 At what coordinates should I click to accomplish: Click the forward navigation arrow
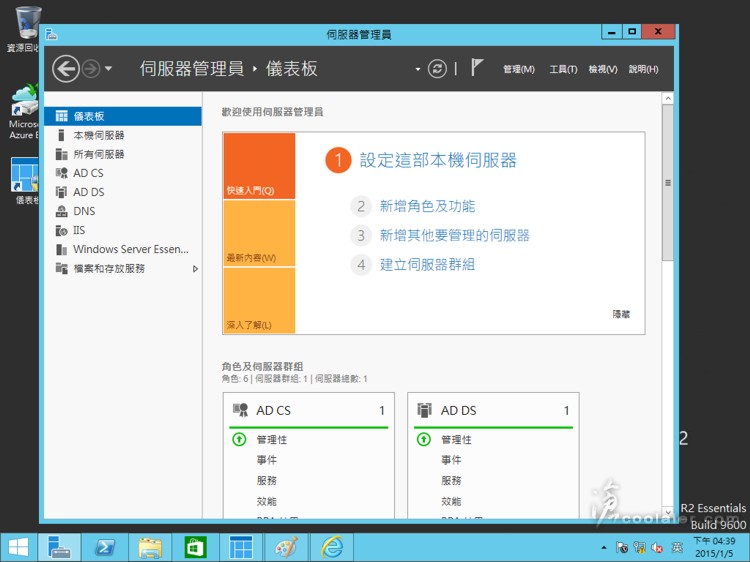click(91, 69)
